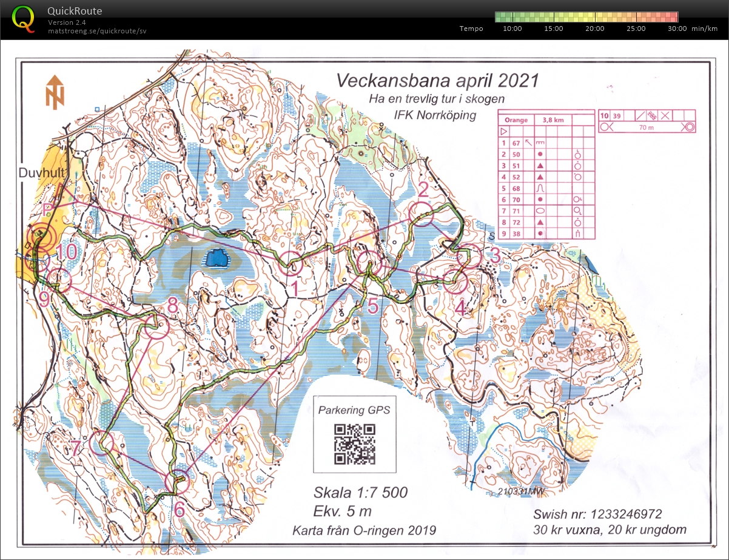
Task: Click the magenta course number 3 on the map
Action: [495, 256]
